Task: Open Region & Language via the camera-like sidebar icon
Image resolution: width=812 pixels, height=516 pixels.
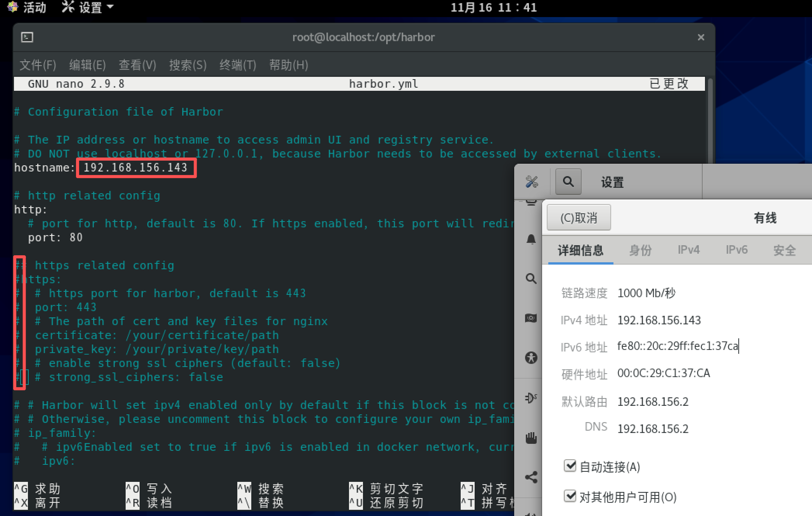Action: [x=531, y=319]
